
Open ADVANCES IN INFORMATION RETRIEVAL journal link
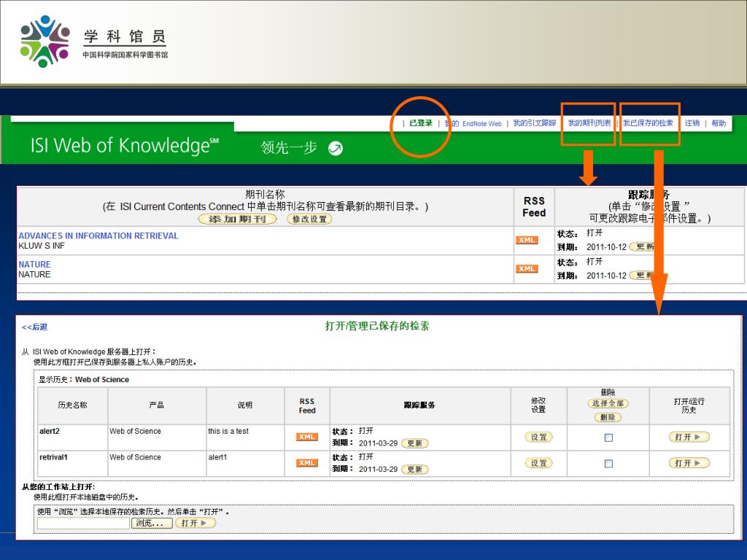pyautogui.click(x=98, y=236)
